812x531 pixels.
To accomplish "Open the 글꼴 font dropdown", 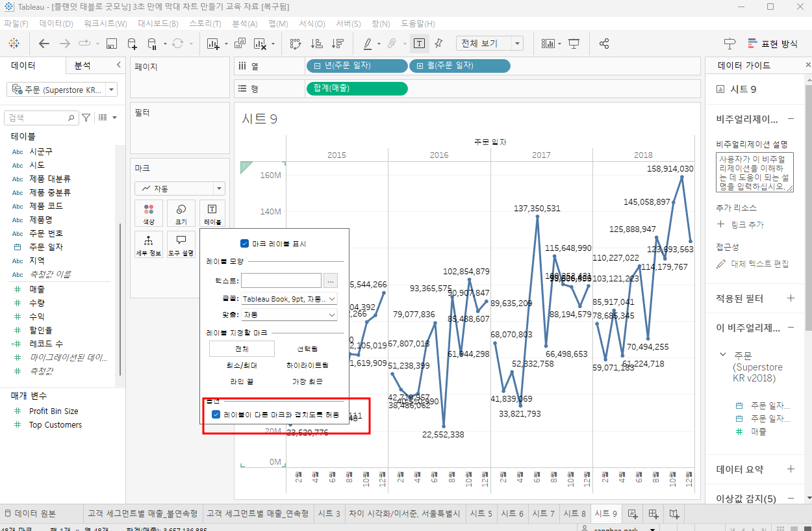I will [289, 299].
